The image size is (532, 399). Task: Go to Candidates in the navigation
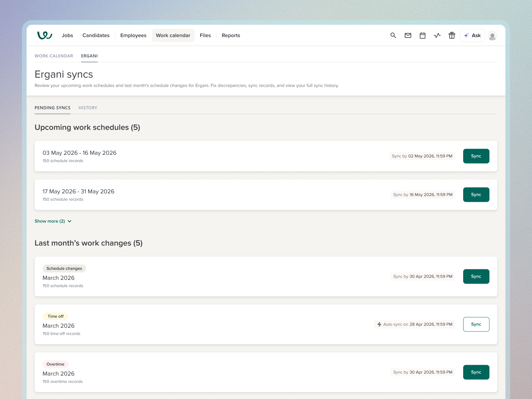click(x=96, y=35)
